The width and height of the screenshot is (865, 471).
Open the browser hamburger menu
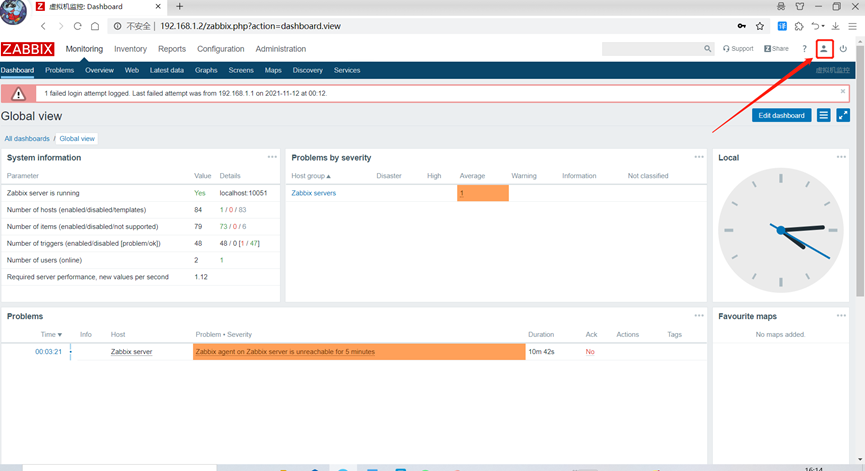[852, 26]
